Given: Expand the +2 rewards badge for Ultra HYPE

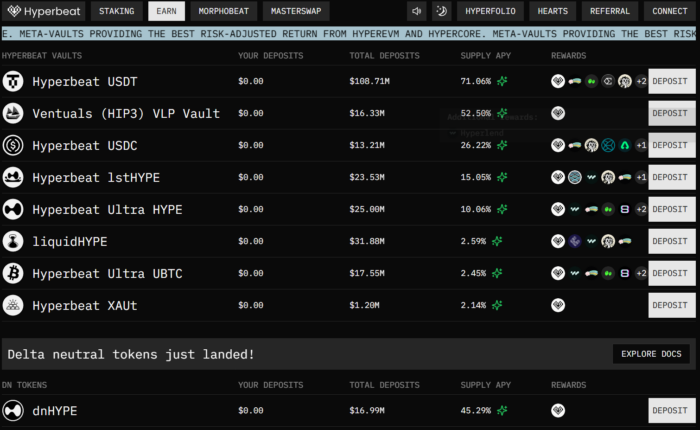Looking at the screenshot, I should [641, 209].
